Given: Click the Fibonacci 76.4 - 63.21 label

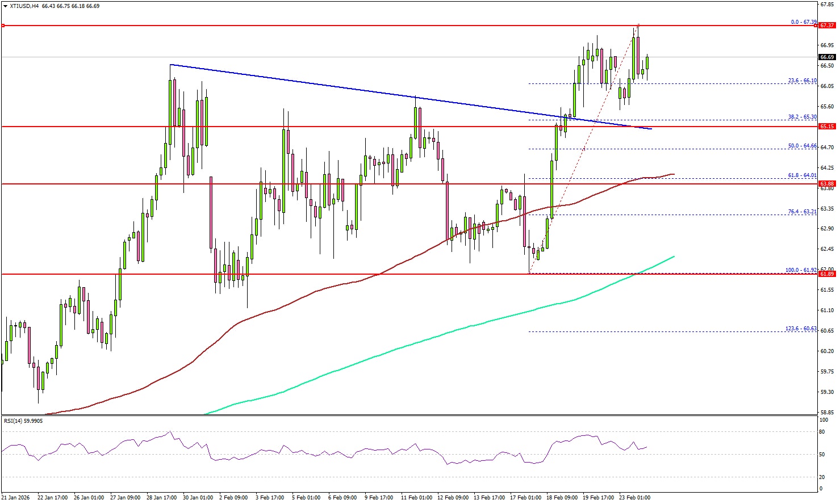Looking at the screenshot, I should [x=803, y=212].
